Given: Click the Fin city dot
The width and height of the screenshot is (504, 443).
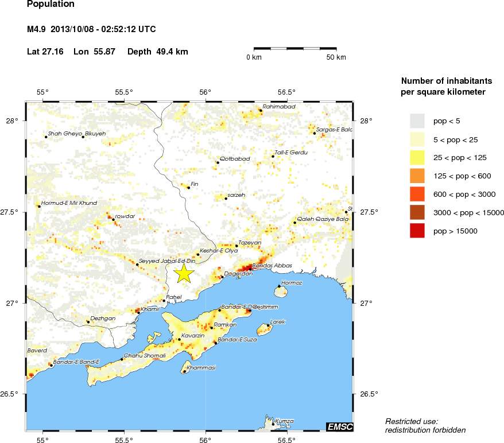Looking at the screenshot, I should (x=188, y=187).
